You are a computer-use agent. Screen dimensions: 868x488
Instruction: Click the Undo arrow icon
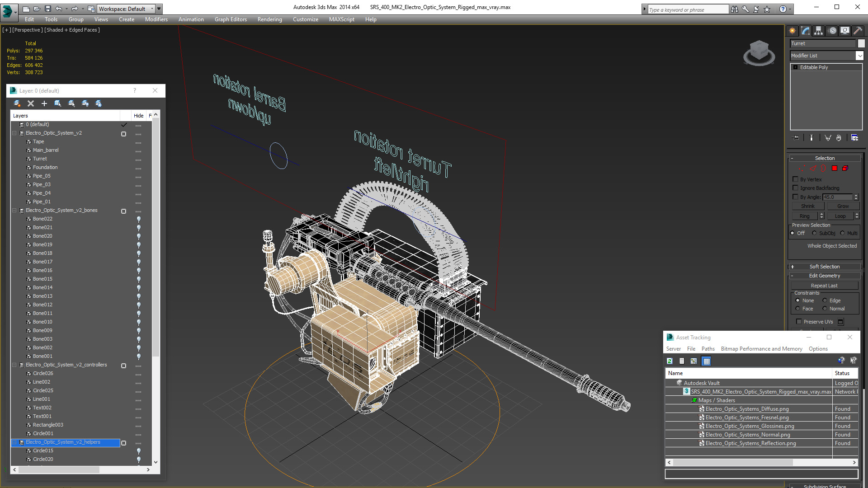click(59, 9)
